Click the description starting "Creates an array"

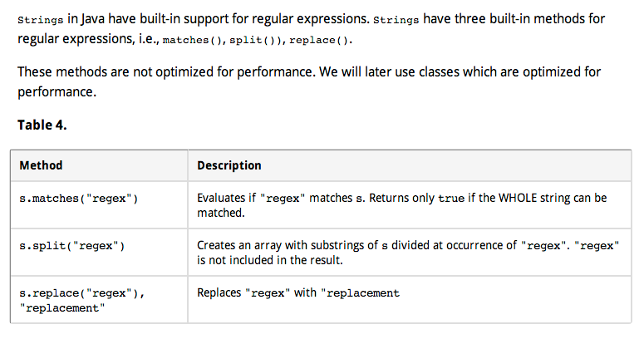[x=408, y=253]
